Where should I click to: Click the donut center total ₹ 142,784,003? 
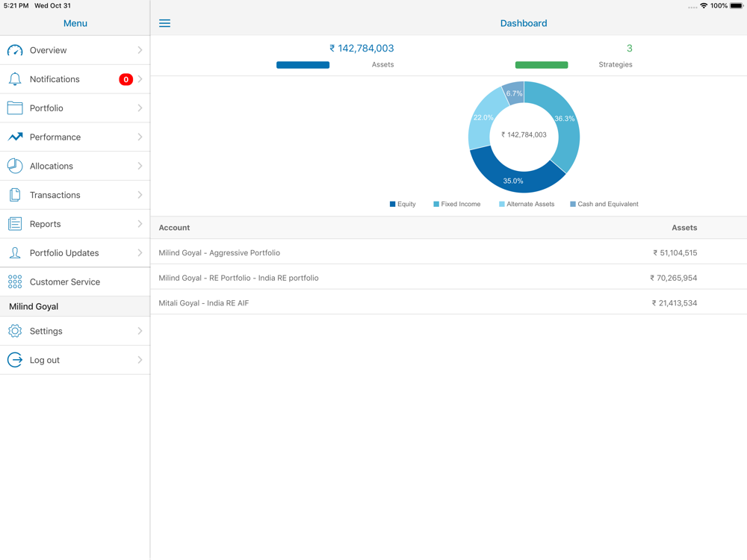coord(524,134)
